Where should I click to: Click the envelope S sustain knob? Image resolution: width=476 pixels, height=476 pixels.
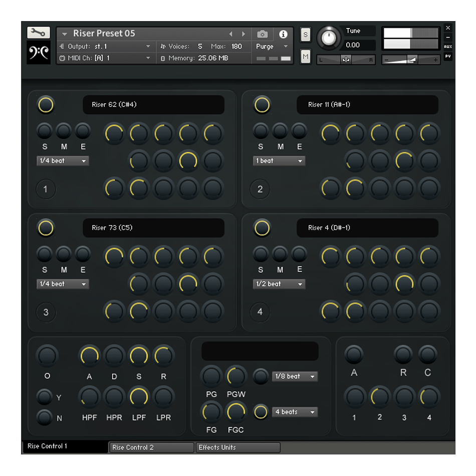coord(139,355)
